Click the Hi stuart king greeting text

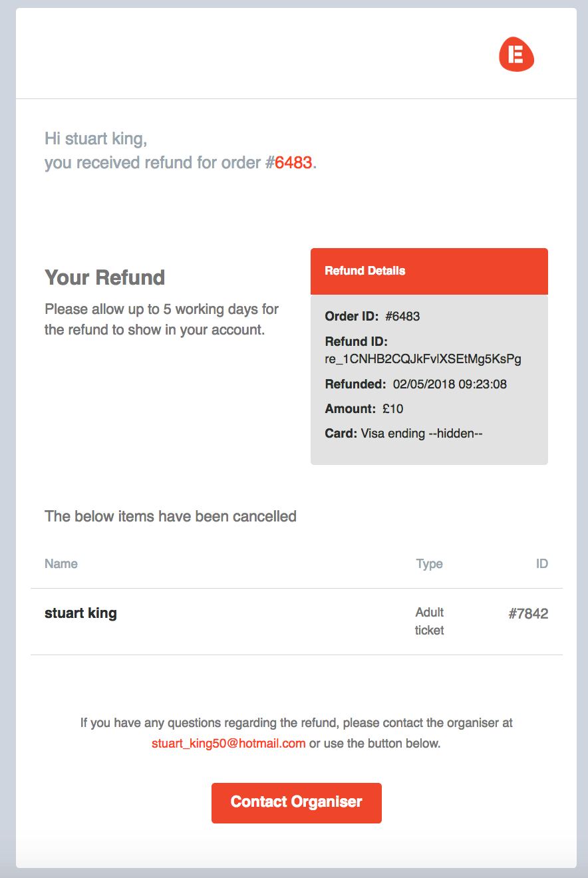click(x=96, y=139)
